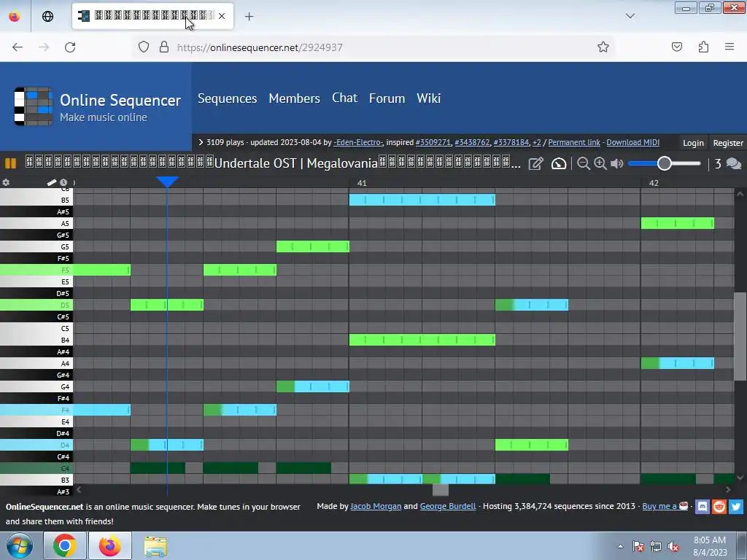Click the A5 piano key
The height and width of the screenshot is (560, 747).
pos(36,223)
